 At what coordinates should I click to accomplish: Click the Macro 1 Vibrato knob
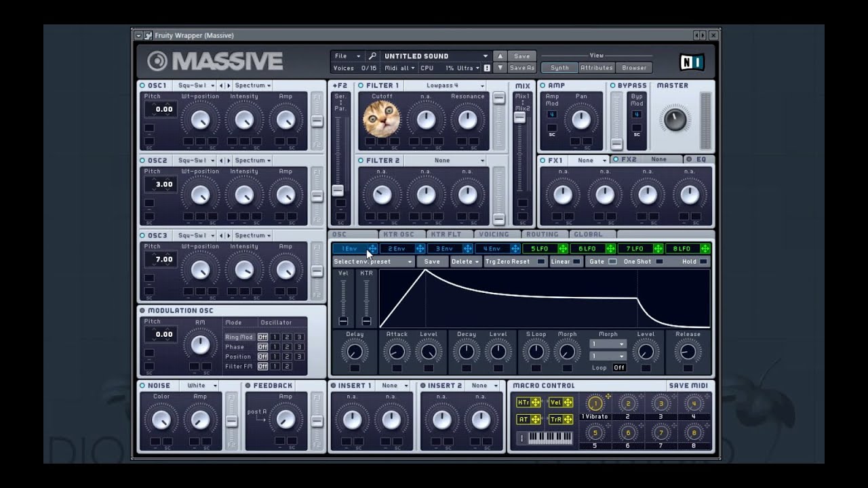595,404
